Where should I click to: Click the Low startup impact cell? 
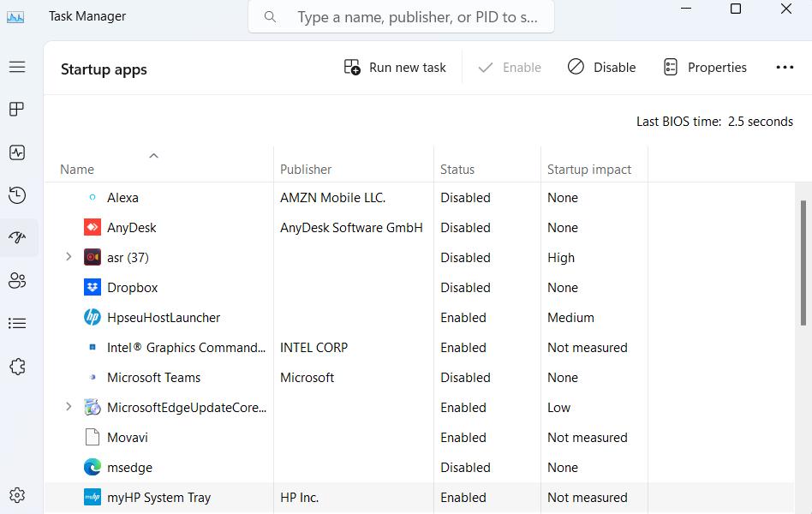point(558,408)
